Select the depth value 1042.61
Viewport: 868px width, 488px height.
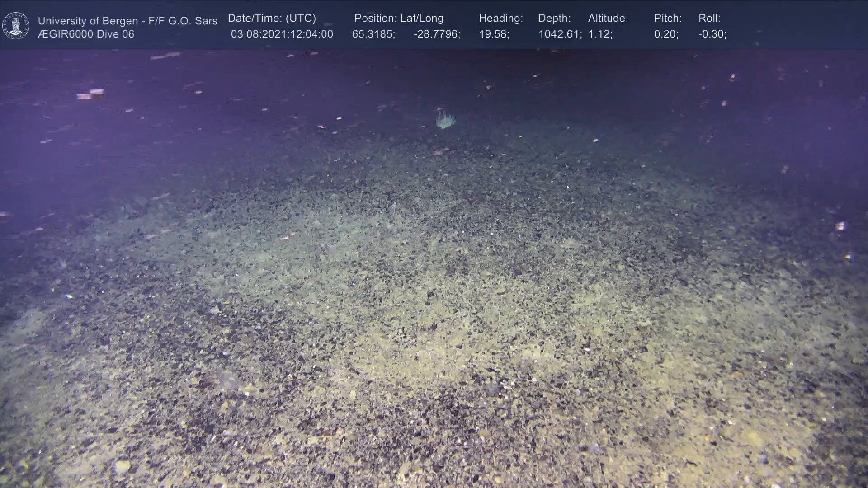(559, 34)
